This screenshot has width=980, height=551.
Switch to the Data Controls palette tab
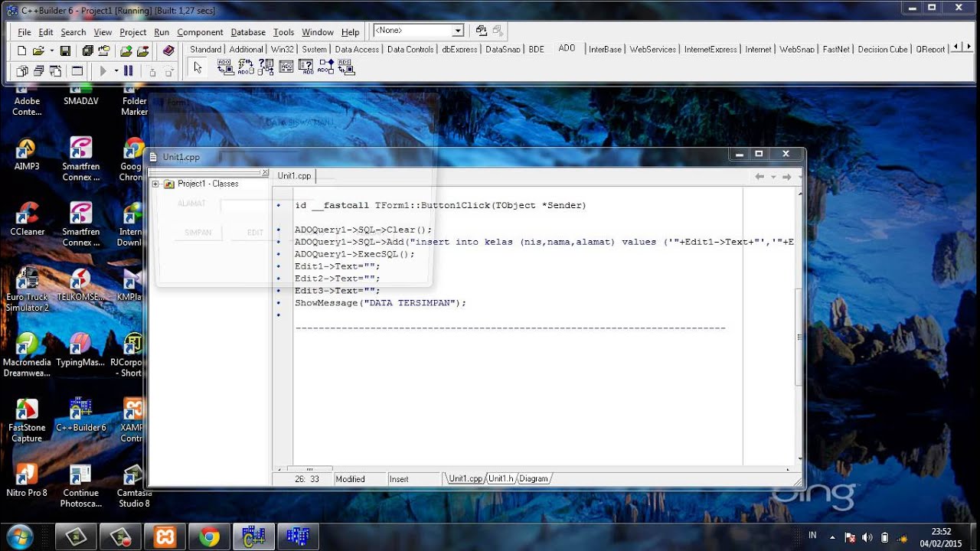410,49
